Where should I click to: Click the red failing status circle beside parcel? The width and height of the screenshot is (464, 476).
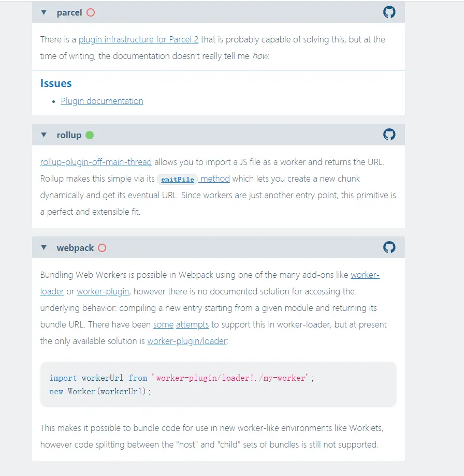[91, 12]
